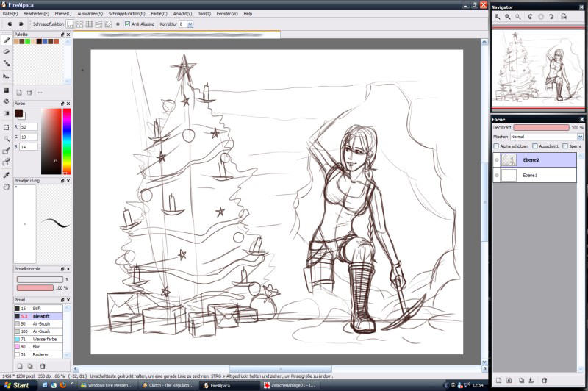Select the Dot tool in the toolbox
The width and height of the screenshot is (588, 391).
click(x=7, y=64)
